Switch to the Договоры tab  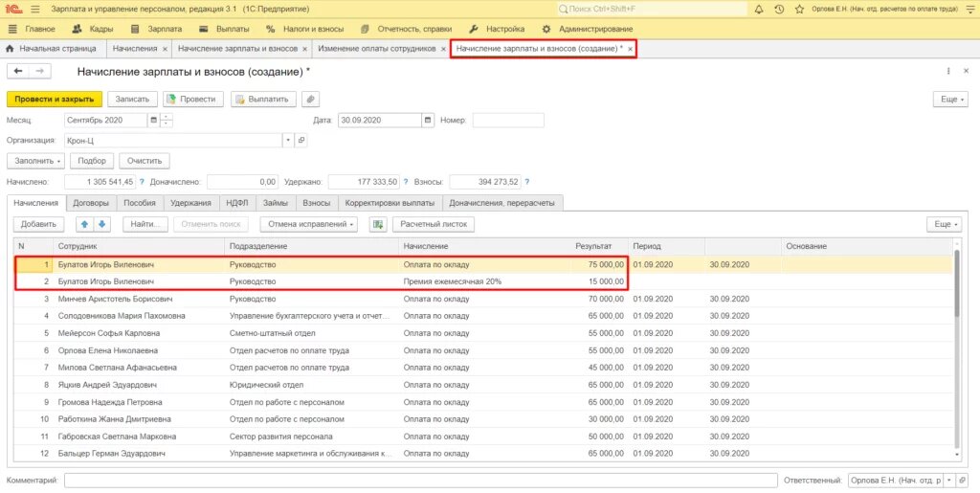point(91,202)
